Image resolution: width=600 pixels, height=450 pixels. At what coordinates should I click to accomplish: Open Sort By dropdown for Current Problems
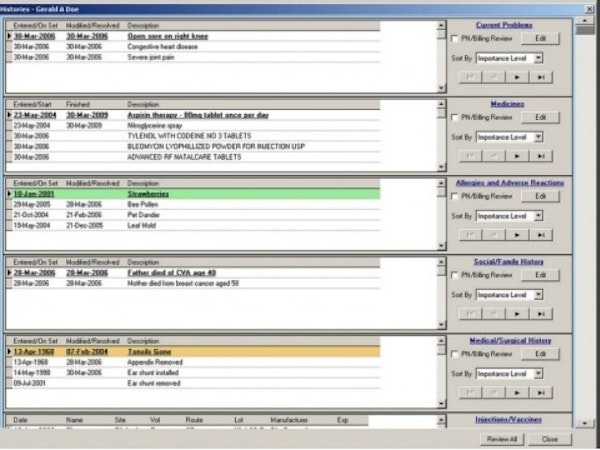click(x=538, y=58)
